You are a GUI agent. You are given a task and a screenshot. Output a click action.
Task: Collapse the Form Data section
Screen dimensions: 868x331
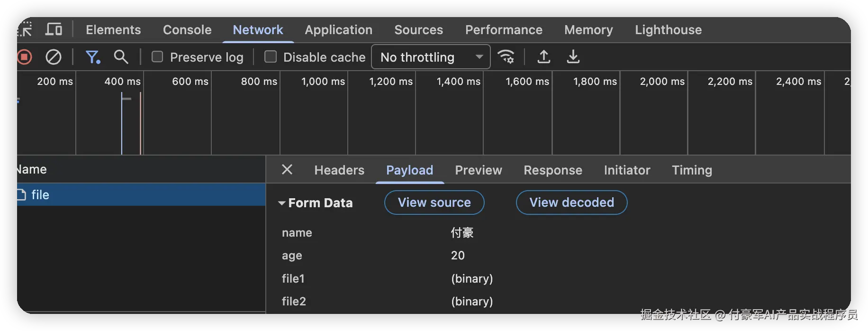coord(281,203)
